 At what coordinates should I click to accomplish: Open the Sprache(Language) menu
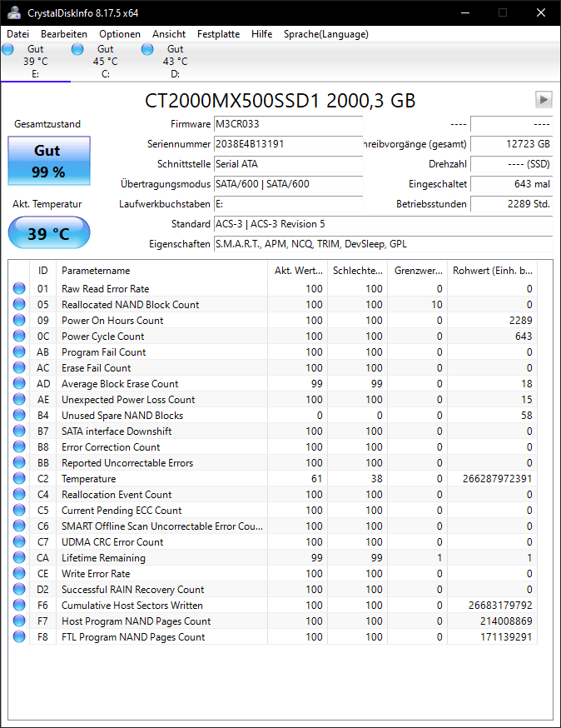coord(326,34)
